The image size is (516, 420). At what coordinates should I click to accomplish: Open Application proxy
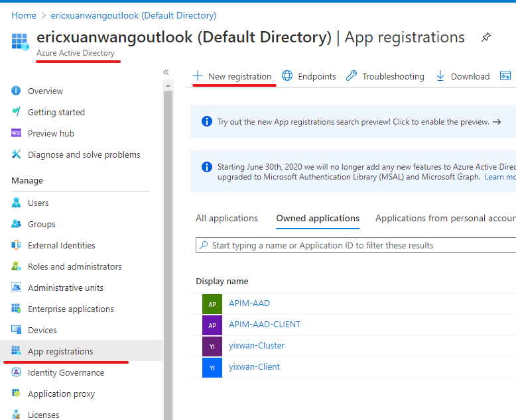pyautogui.click(x=61, y=394)
